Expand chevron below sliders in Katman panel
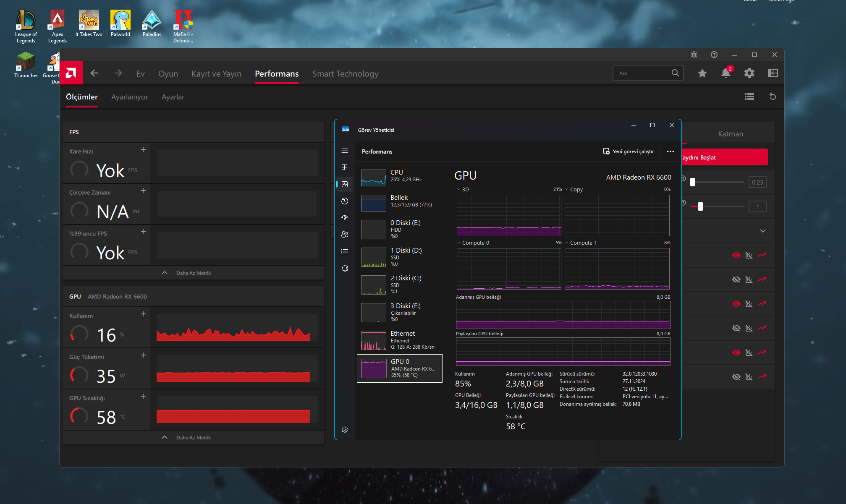 tap(763, 231)
